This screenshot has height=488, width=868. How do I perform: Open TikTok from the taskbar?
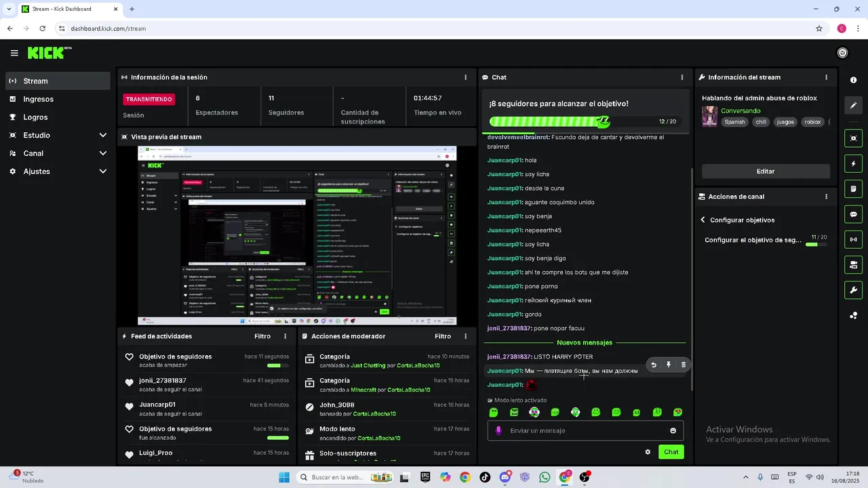tap(485, 477)
